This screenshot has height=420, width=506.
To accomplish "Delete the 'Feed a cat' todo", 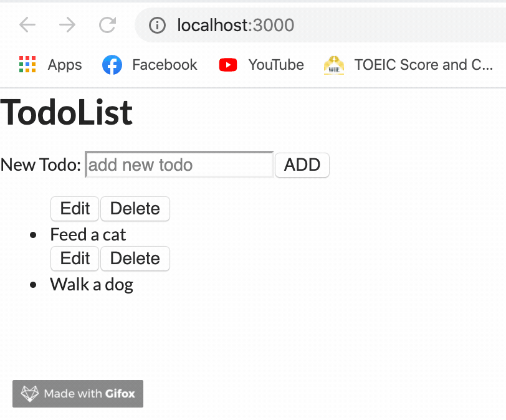I will [135, 209].
